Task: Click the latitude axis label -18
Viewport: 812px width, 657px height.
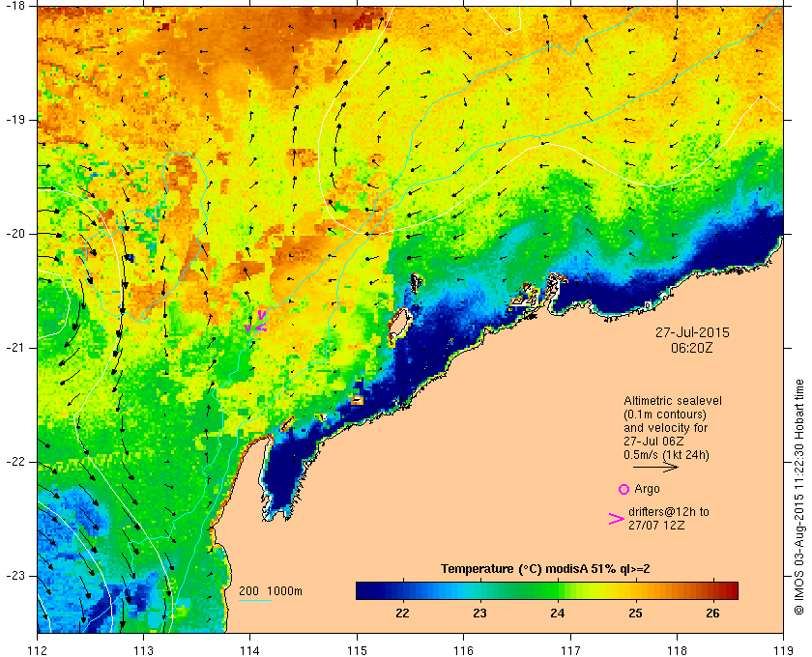Action: 15,5
